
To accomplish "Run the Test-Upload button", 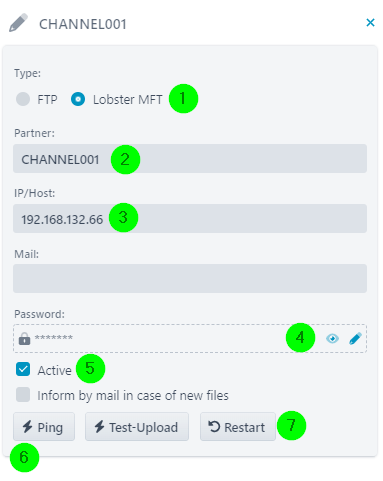I will 137,427.
